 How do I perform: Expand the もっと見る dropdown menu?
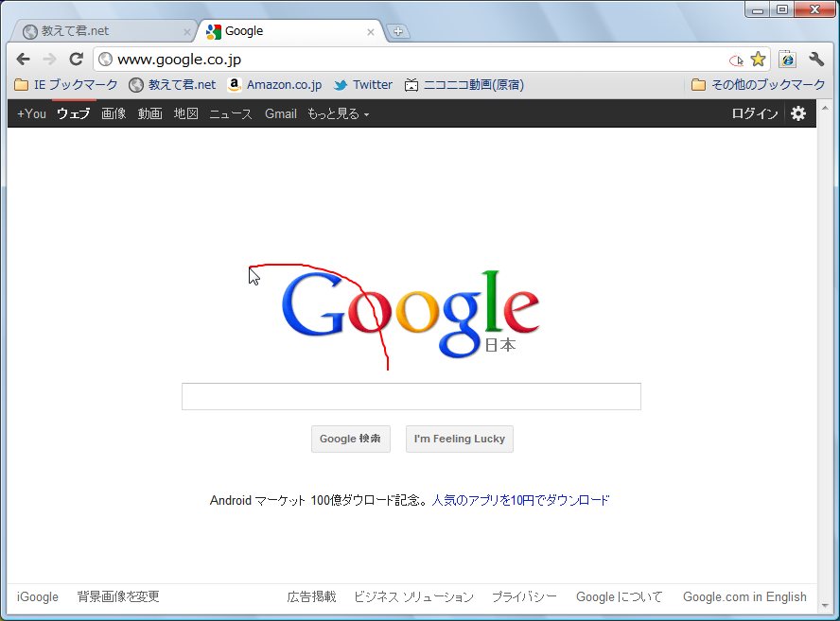click(x=338, y=113)
